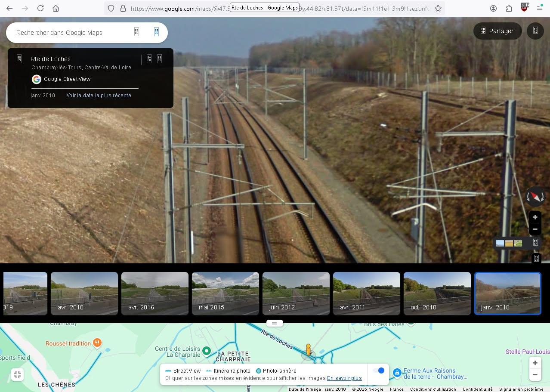Zoom in on the Street View image
This screenshot has width=550, height=392.
[535, 217]
